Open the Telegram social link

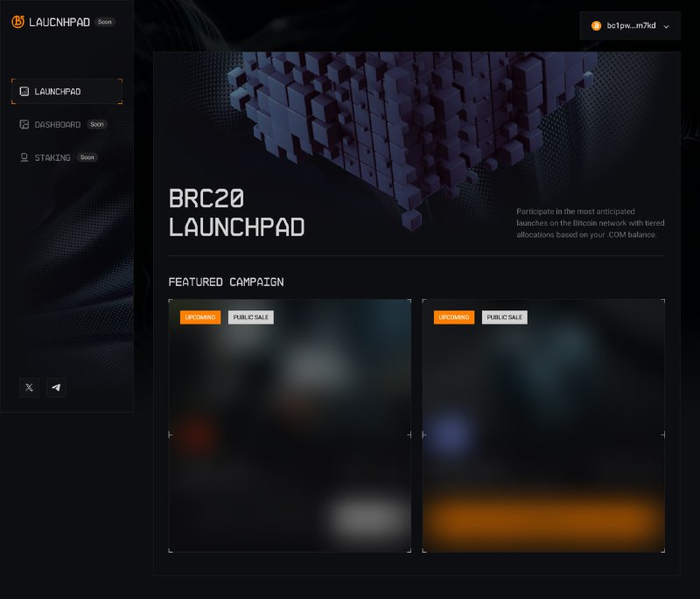point(56,387)
